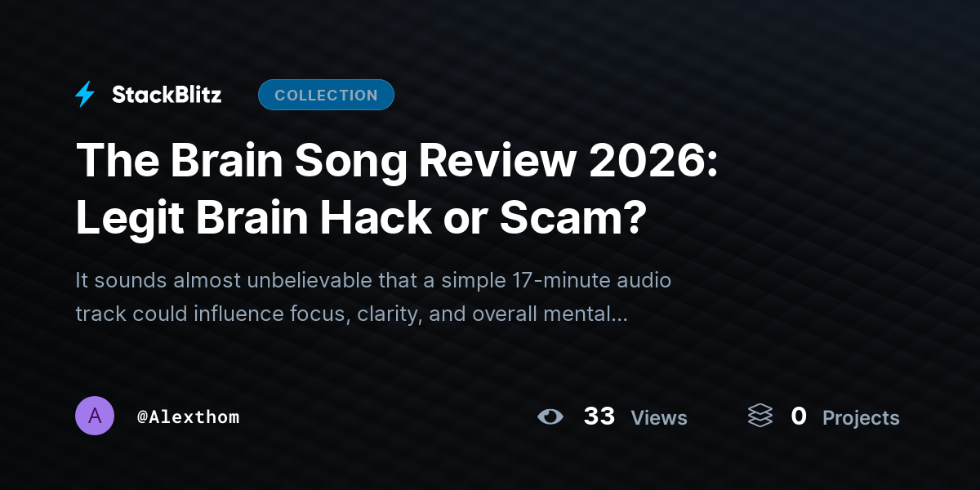This screenshot has width=980, height=490.
Task: Open the purple 'A' user avatar
Action: pos(95,416)
